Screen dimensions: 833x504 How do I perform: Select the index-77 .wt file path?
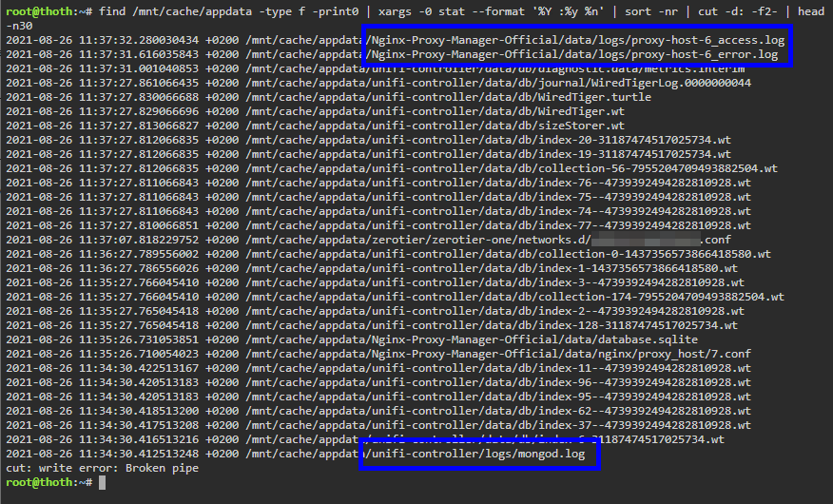[498, 225]
